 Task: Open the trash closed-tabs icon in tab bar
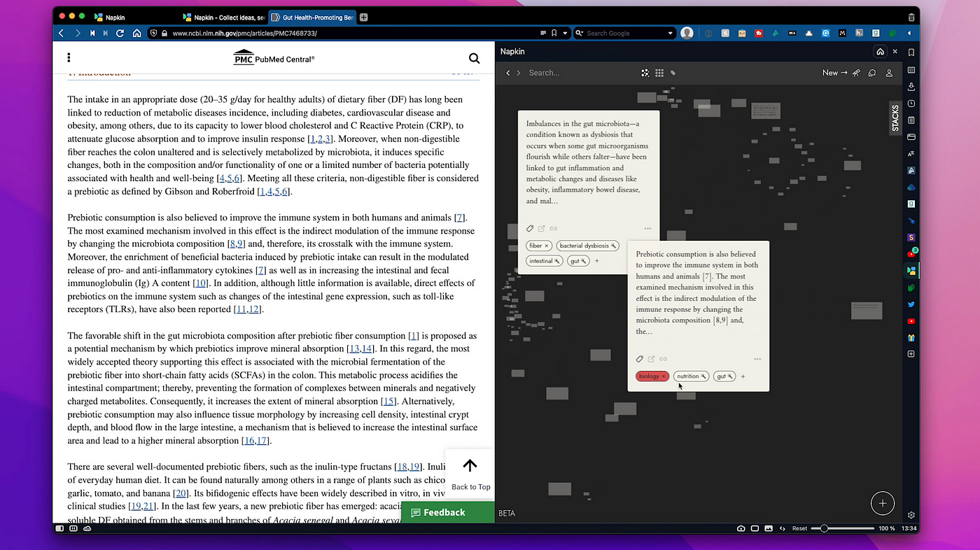pos(911,17)
